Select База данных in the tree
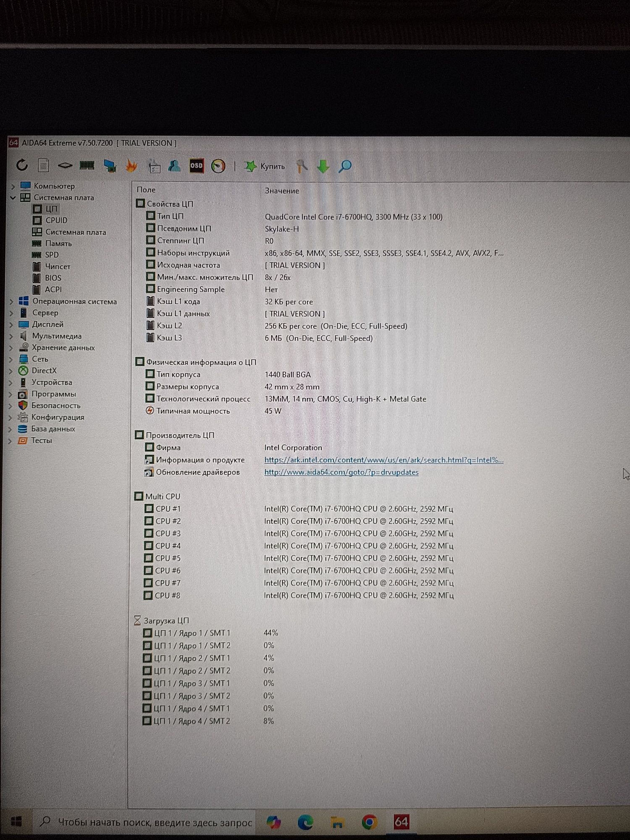This screenshot has height=840, width=630. 53,429
